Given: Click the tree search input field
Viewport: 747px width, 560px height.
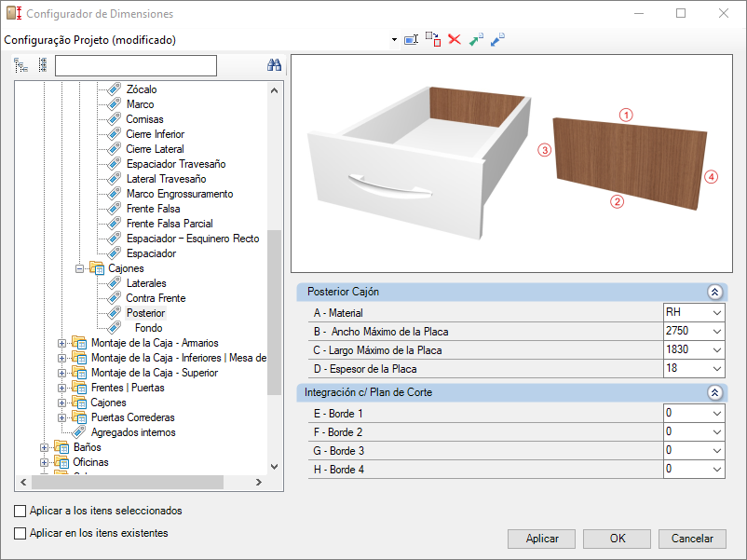Looking at the screenshot, I should coord(136,66).
